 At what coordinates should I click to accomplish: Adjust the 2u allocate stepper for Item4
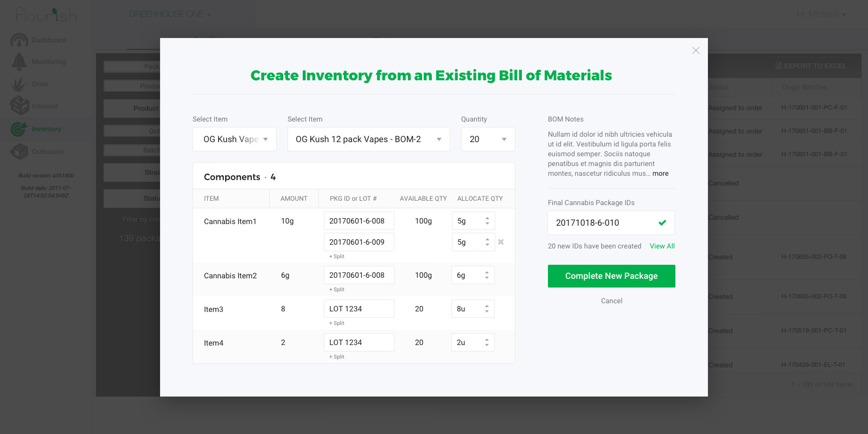point(487,342)
